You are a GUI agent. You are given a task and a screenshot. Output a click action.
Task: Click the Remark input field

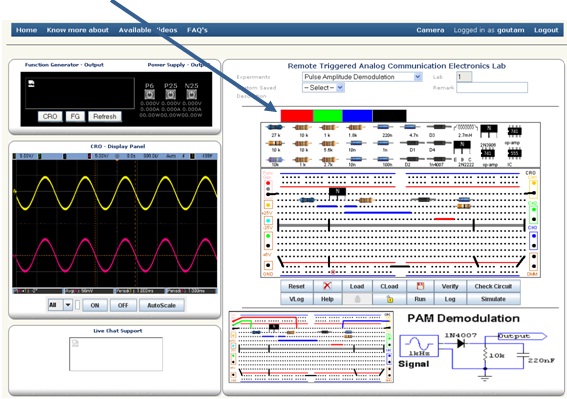[x=492, y=88]
